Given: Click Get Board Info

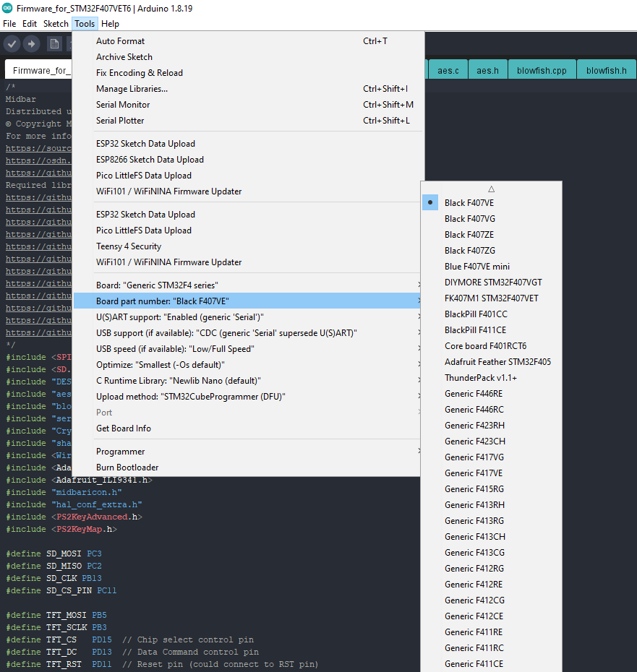Looking at the screenshot, I should [127, 428].
